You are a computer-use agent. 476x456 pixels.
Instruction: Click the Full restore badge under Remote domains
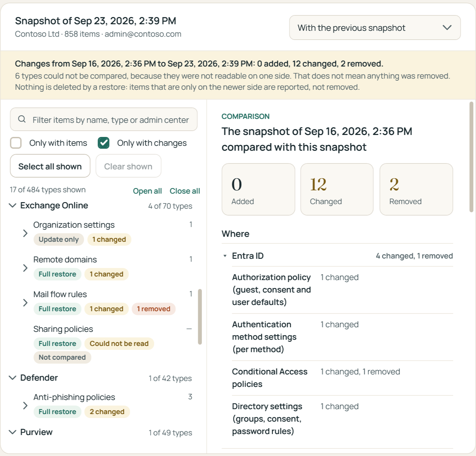point(57,274)
